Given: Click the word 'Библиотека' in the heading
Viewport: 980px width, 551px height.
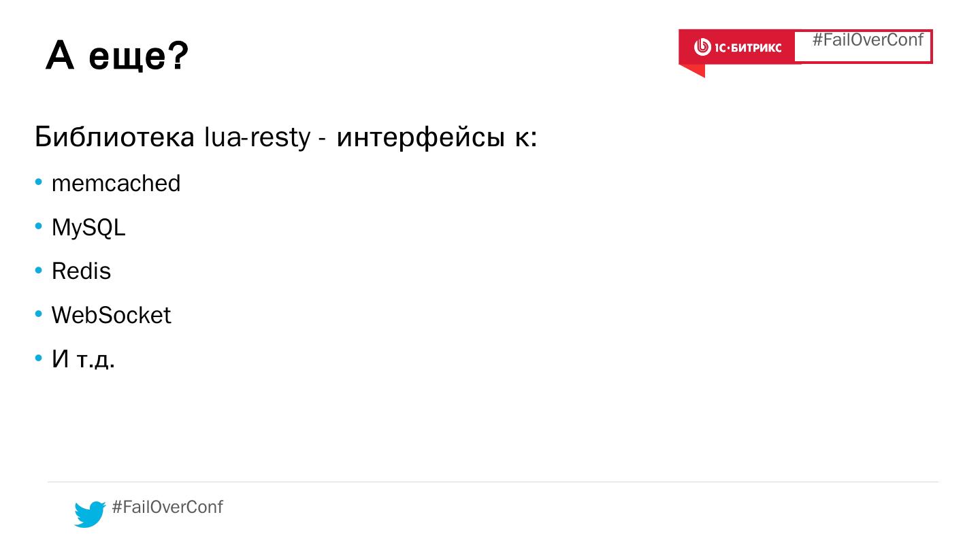Looking at the screenshot, I should [x=114, y=137].
